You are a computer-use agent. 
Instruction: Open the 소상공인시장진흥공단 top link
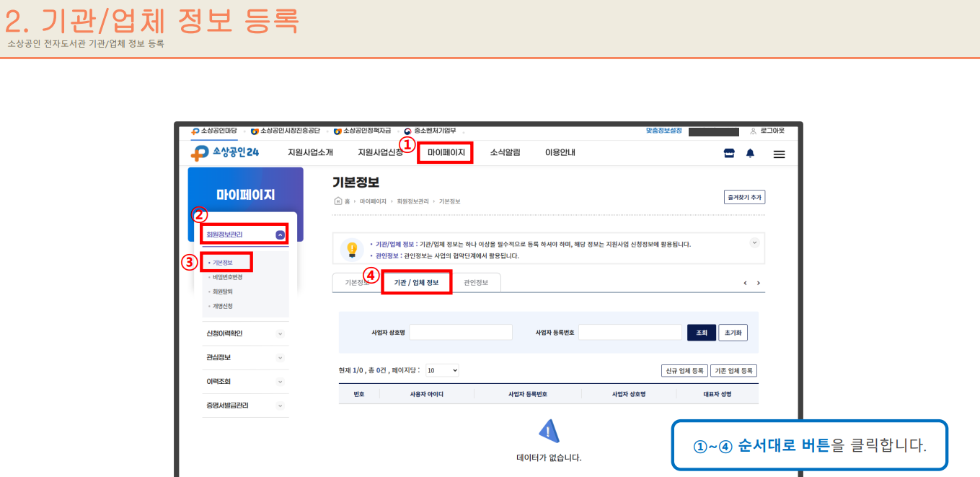286,131
